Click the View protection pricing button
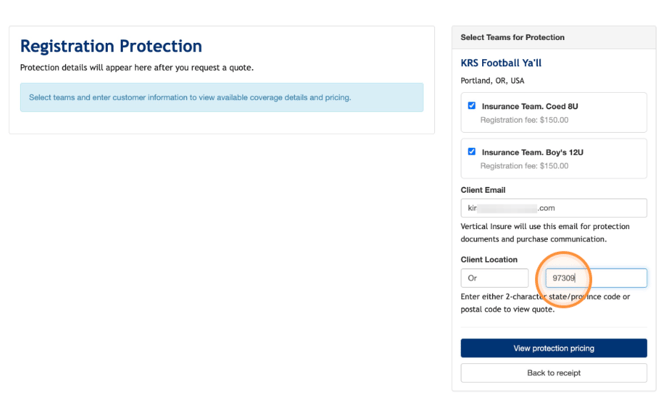 pos(553,348)
